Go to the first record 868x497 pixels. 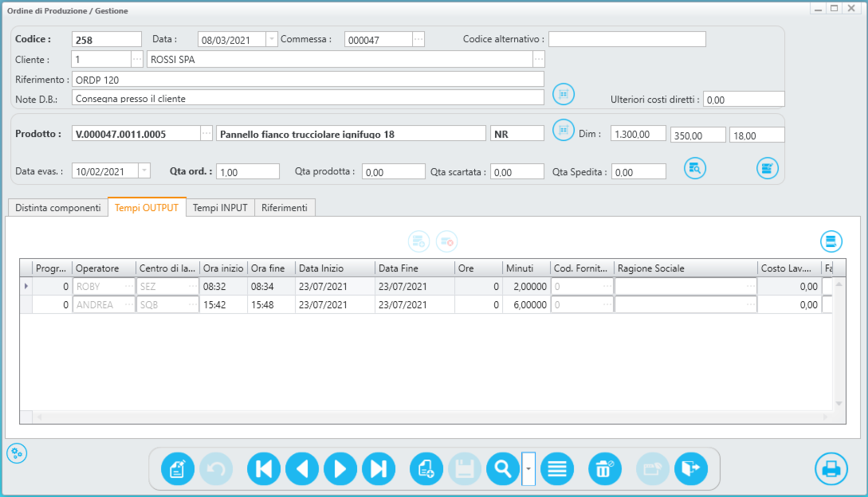[264, 469]
